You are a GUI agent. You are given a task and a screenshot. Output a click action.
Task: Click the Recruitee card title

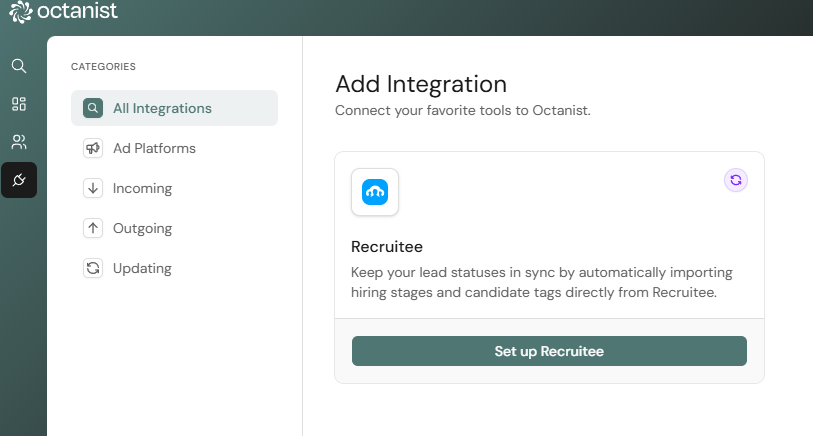click(387, 247)
